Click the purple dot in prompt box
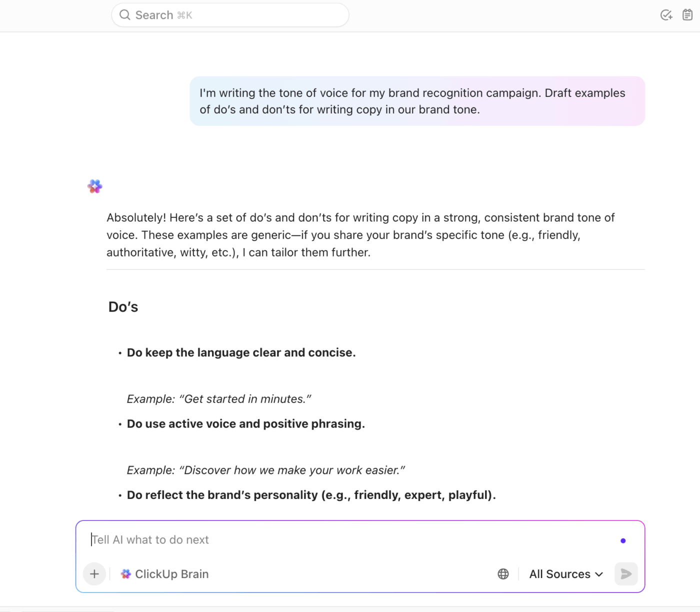The height and width of the screenshot is (612, 700). coord(623,540)
